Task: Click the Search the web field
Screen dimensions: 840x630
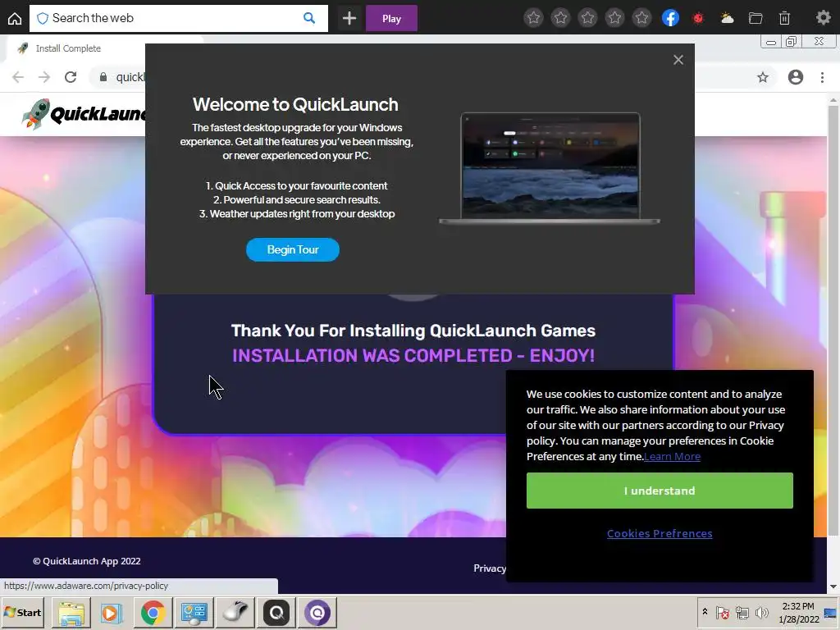Action: click(x=178, y=18)
